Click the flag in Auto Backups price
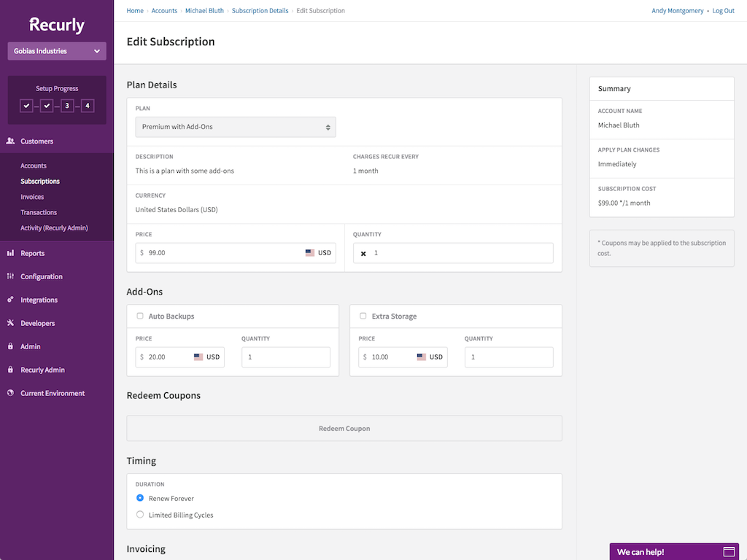 [198, 357]
